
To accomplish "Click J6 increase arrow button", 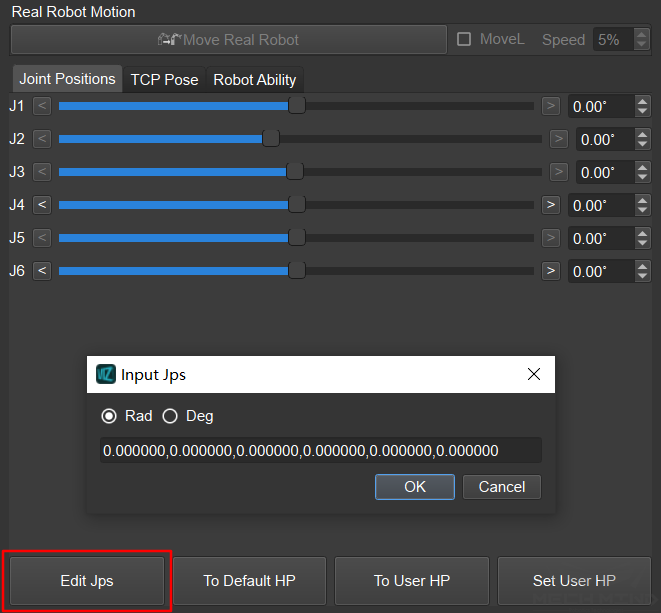I will [551, 271].
